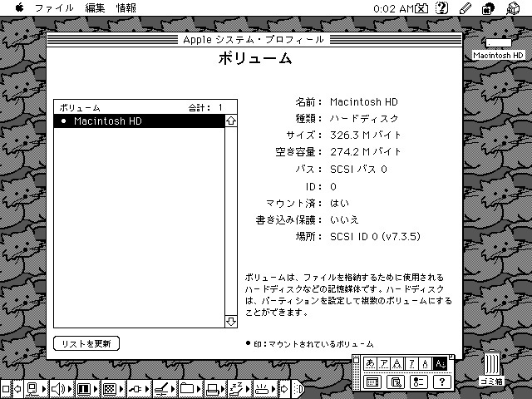The image size is (532, 399).
Task: Open the input method settings icon
Action: pos(418,382)
